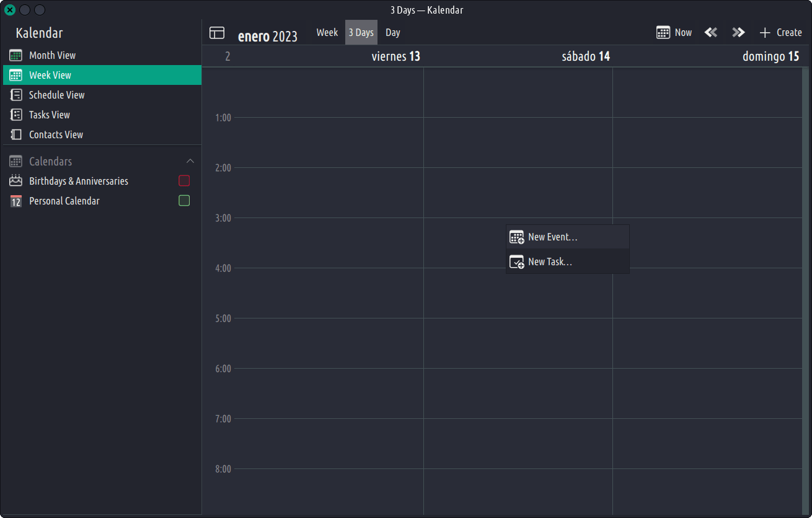Switch to the Day tab

[x=393, y=33]
